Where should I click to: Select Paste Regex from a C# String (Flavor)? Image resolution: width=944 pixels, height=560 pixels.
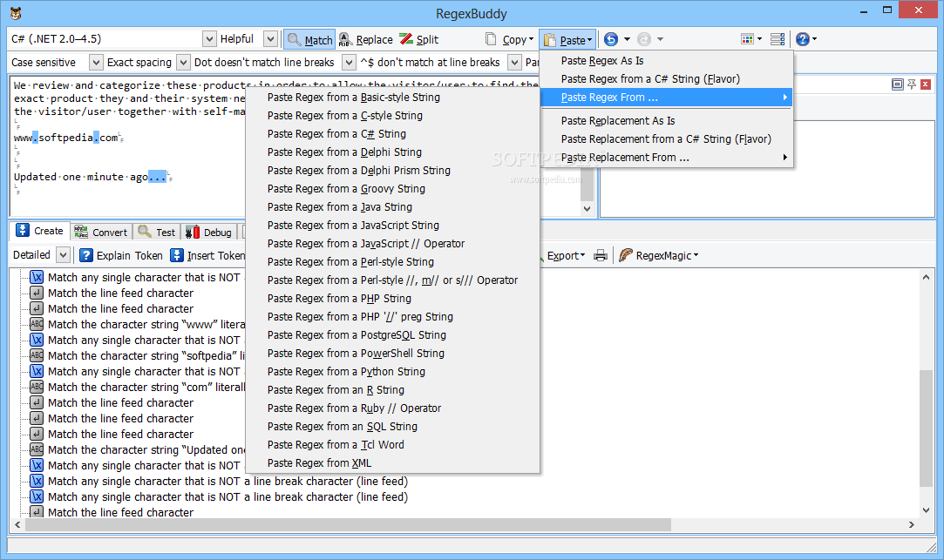tap(667, 78)
